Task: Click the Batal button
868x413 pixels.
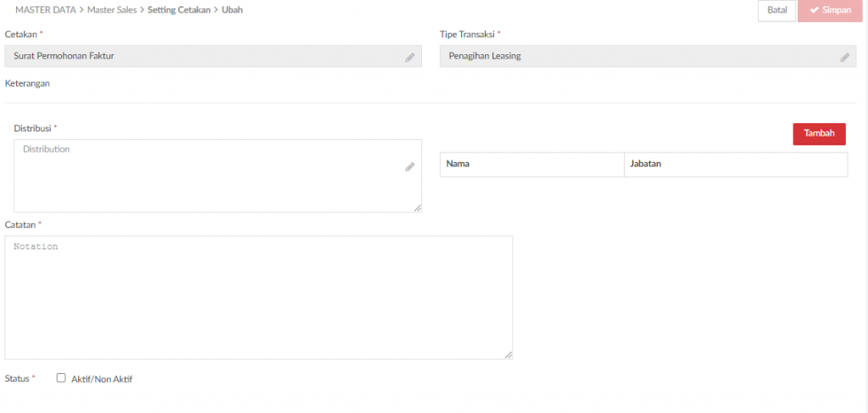Action: coord(777,10)
